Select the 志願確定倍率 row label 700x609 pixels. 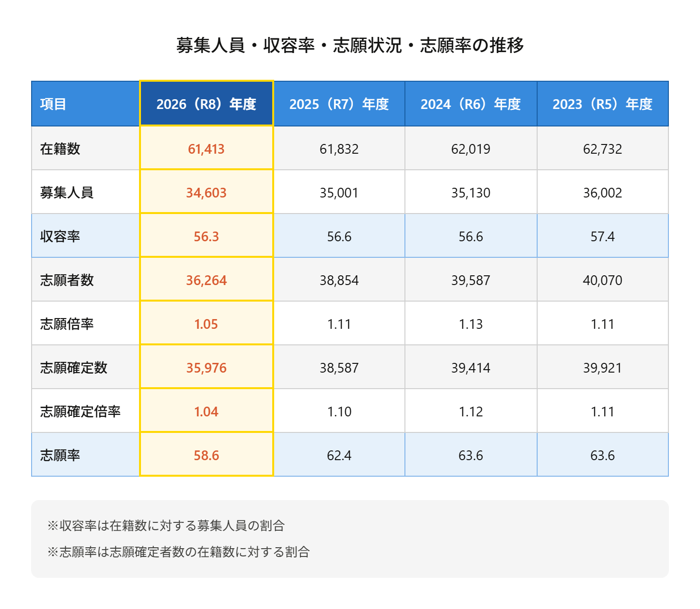click(80, 412)
